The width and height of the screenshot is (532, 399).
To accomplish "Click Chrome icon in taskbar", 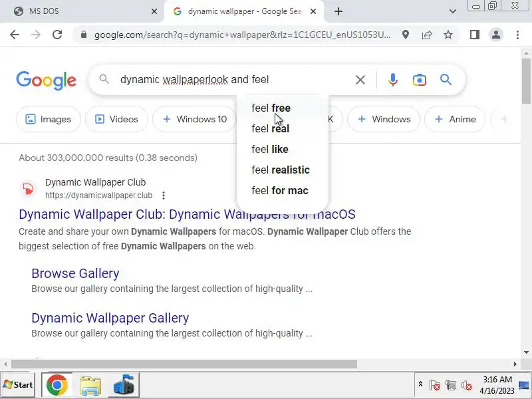I will [x=57, y=385].
